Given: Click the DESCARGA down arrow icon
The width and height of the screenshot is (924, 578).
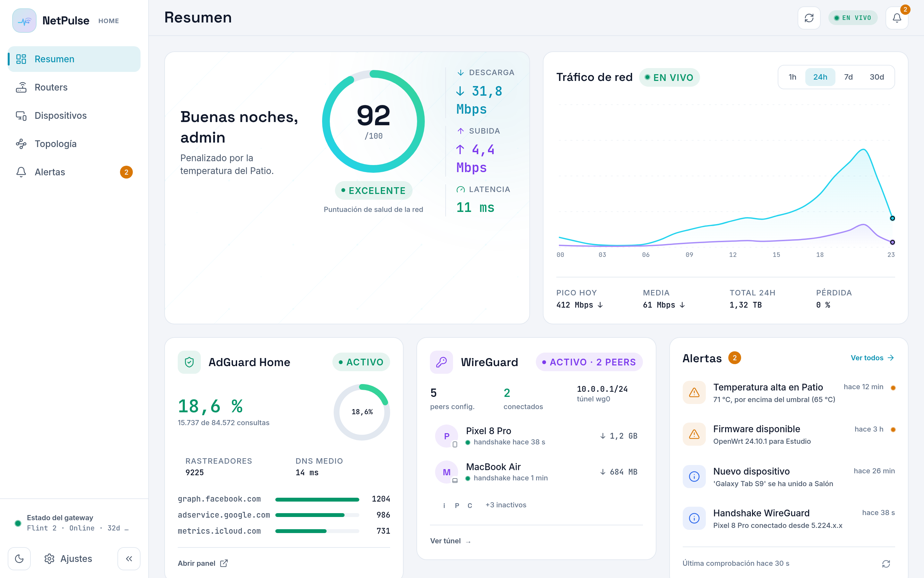Looking at the screenshot, I should [460, 73].
